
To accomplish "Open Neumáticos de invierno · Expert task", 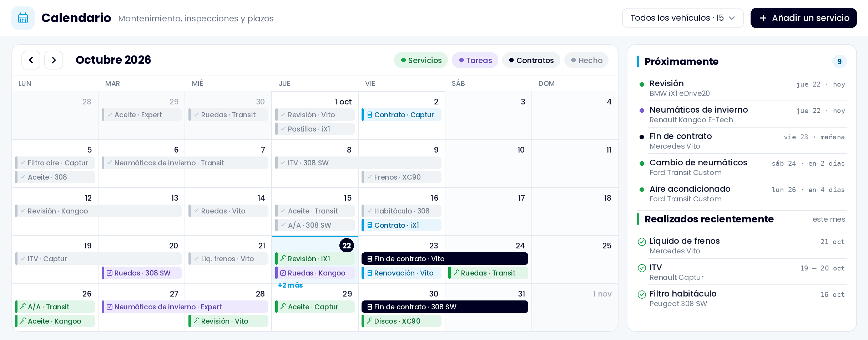I will 185,307.
